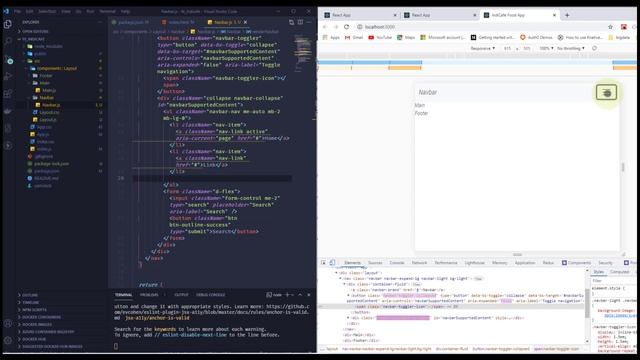Open the YouTube bookmark
640x360 pixels.
click(380, 37)
